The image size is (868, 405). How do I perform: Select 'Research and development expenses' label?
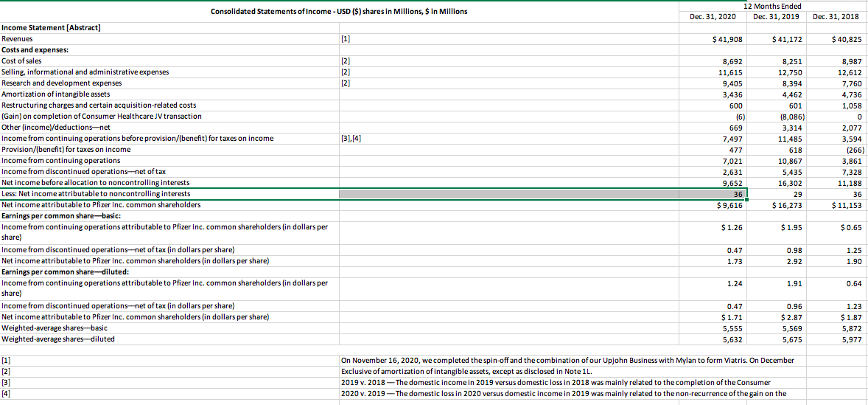click(x=62, y=83)
